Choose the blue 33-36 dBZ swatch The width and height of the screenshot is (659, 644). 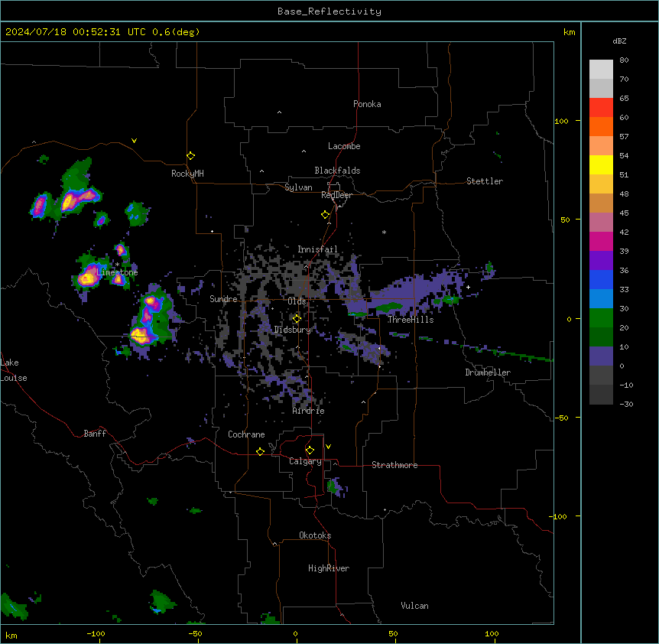click(x=601, y=279)
